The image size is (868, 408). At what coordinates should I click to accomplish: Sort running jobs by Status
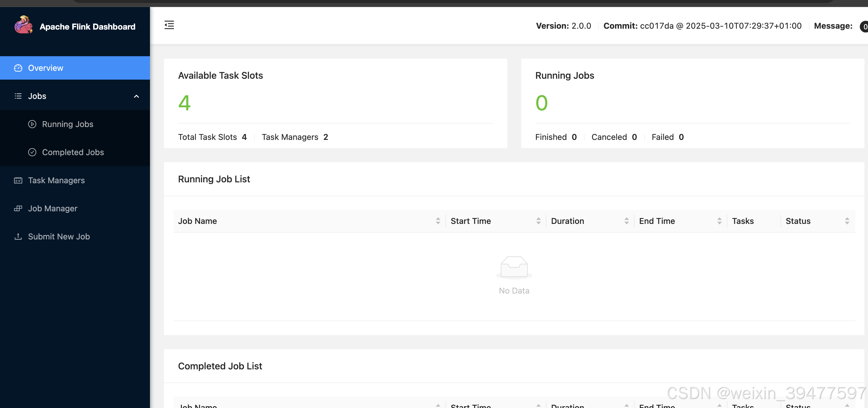(847, 221)
